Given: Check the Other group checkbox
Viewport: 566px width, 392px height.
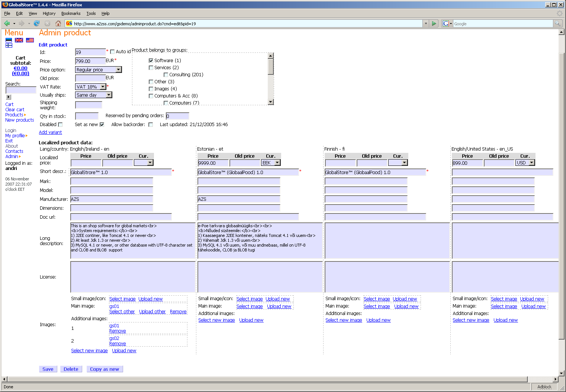Looking at the screenshot, I should (151, 82).
